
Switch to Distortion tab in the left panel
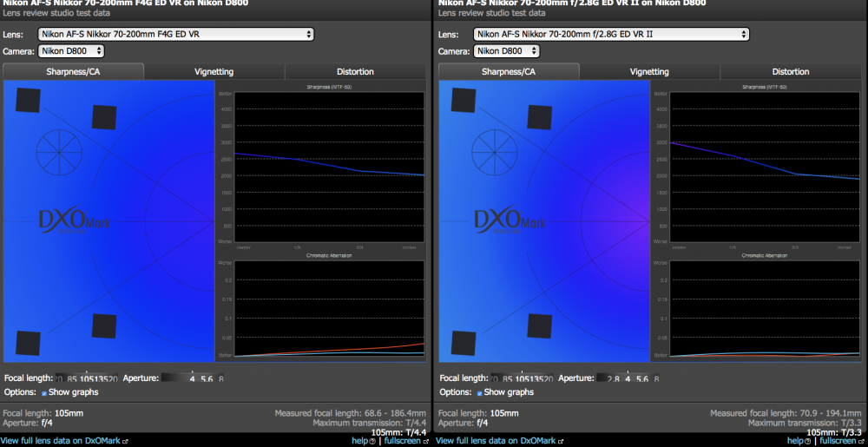[x=355, y=71]
